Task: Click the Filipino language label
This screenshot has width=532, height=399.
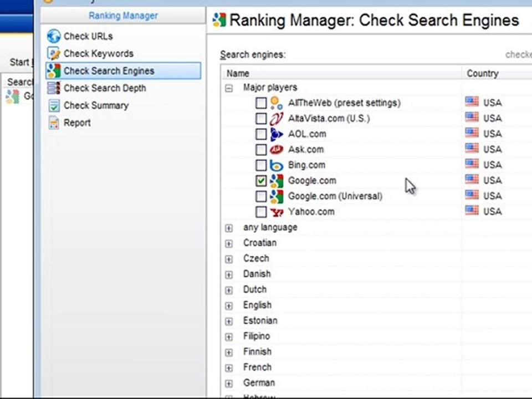Action: coord(257,336)
